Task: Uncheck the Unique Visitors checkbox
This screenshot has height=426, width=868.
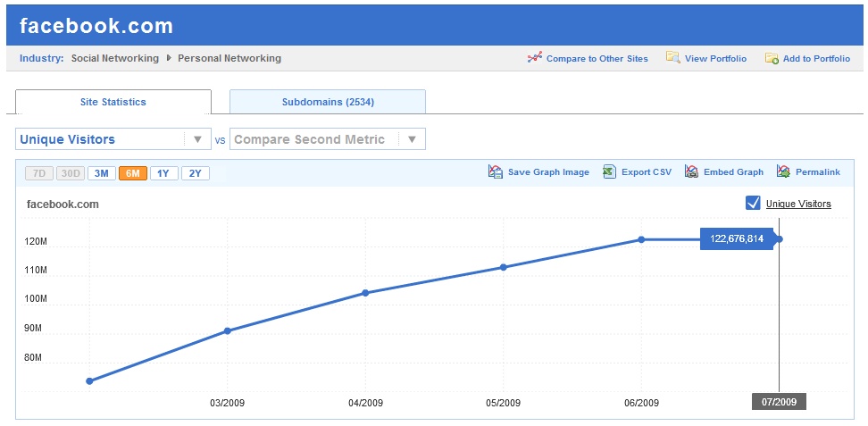Action: pyautogui.click(x=753, y=204)
